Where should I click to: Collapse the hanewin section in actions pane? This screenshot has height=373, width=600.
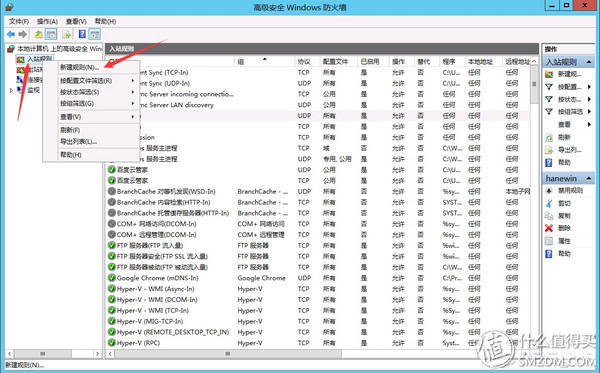click(x=589, y=179)
